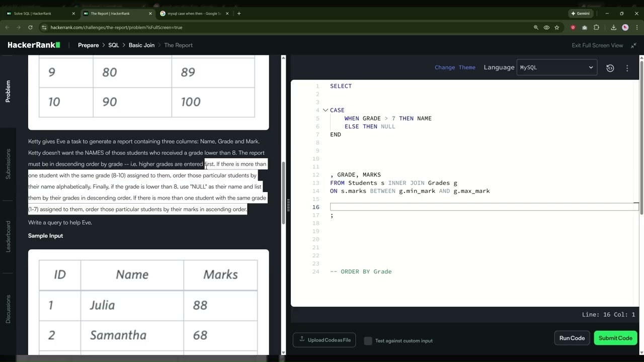Go to Prepare in breadcrumb
The height and width of the screenshot is (362, 644).
pyautogui.click(x=88, y=45)
